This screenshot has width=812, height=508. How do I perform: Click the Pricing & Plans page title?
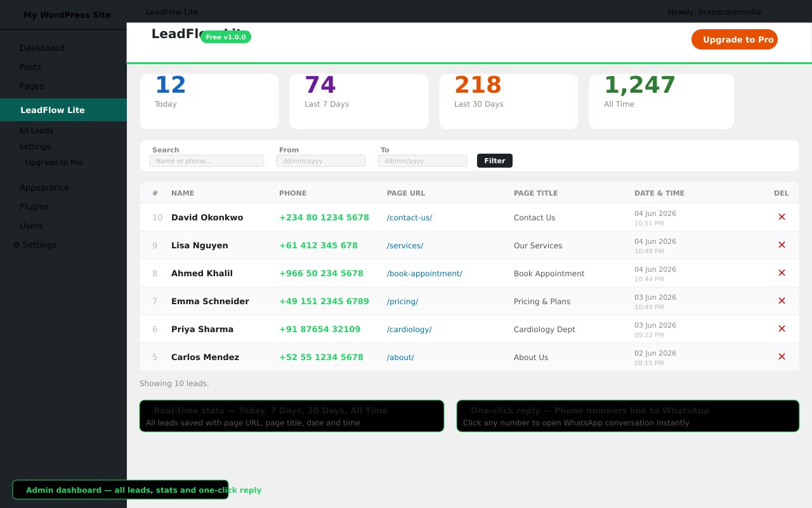click(542, 302)
